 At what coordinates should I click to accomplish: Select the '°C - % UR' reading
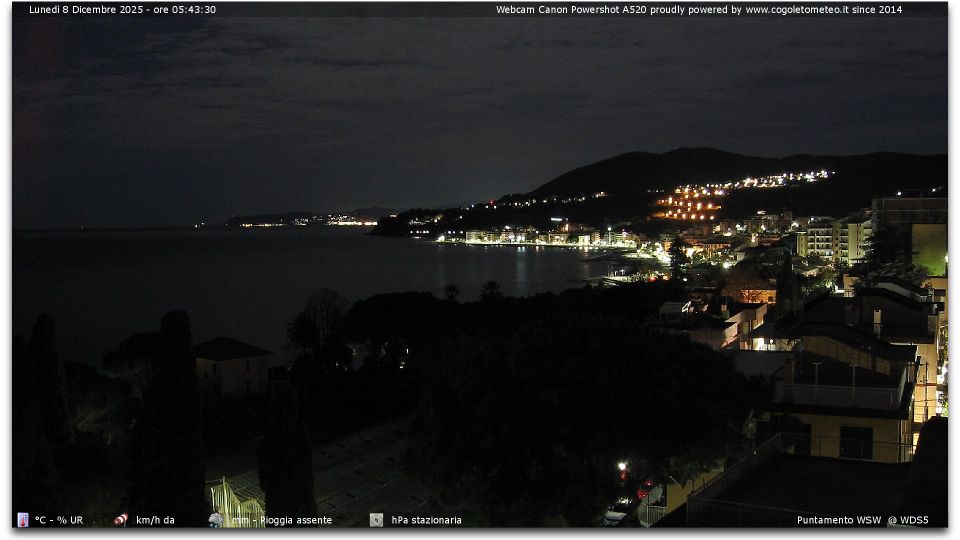pyautogui.click(x=59, y=520)
